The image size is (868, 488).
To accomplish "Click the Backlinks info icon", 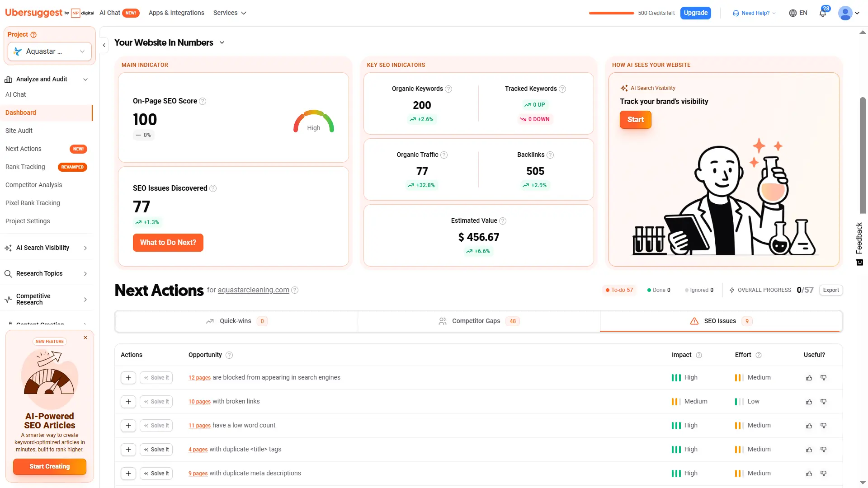I will click(550, 155).
